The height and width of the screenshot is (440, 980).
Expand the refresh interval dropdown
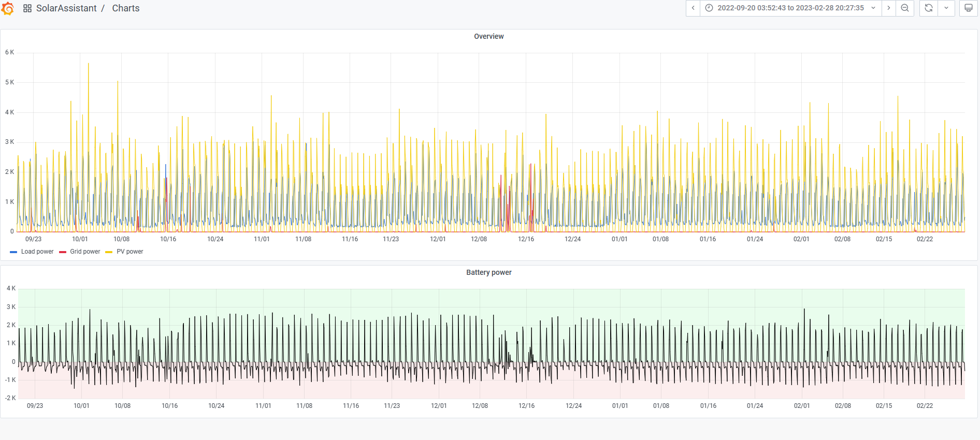946,8
